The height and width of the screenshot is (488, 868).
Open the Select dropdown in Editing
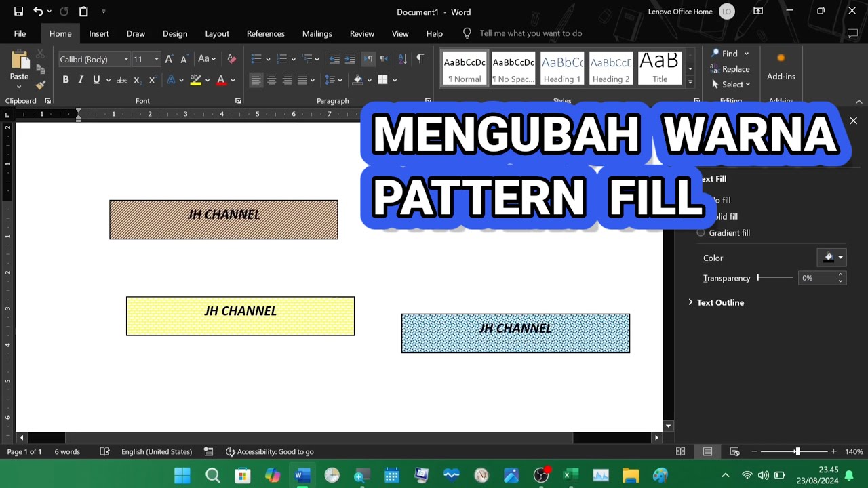click(x=731, y=85)
